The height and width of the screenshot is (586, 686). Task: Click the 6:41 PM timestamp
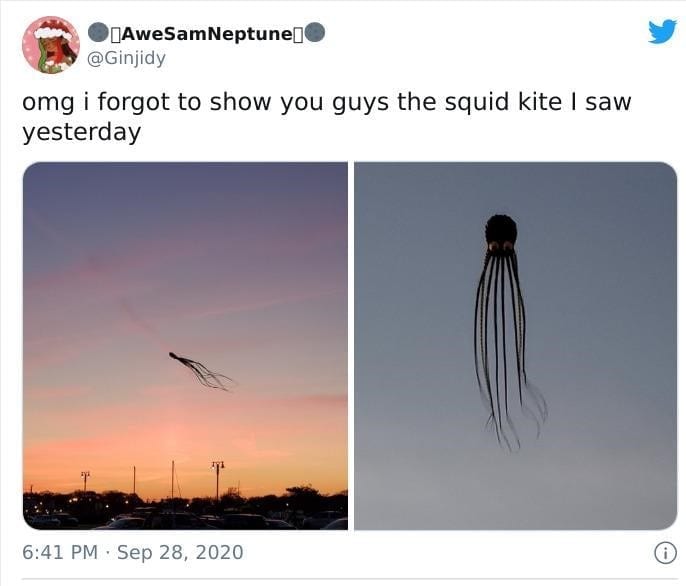[x=60, y=552]
